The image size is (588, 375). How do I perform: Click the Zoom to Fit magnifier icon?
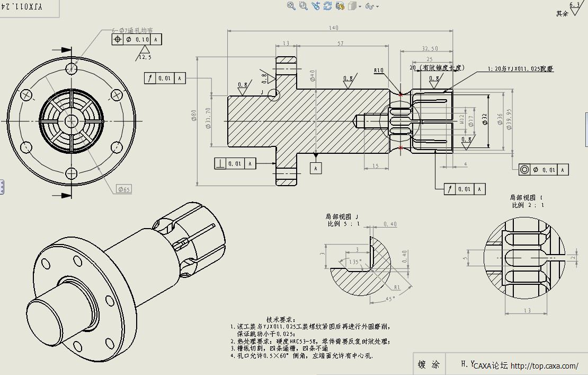[291, 6]
